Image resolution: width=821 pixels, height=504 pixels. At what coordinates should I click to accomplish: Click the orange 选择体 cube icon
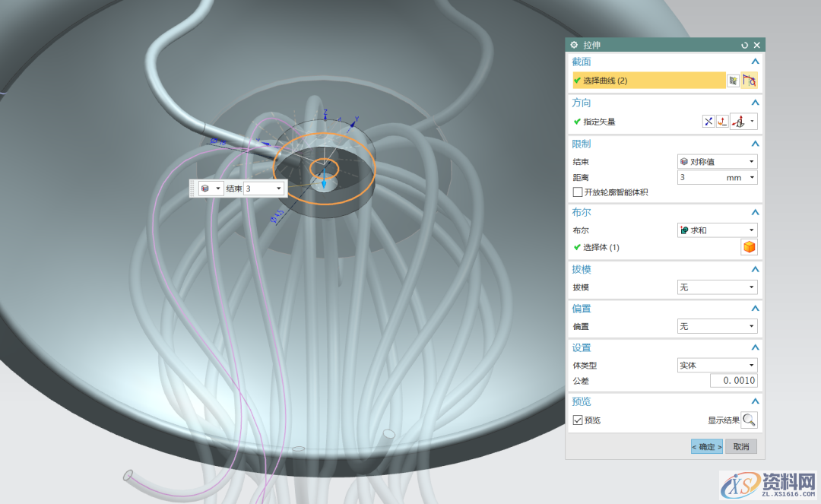pos(749,247)
